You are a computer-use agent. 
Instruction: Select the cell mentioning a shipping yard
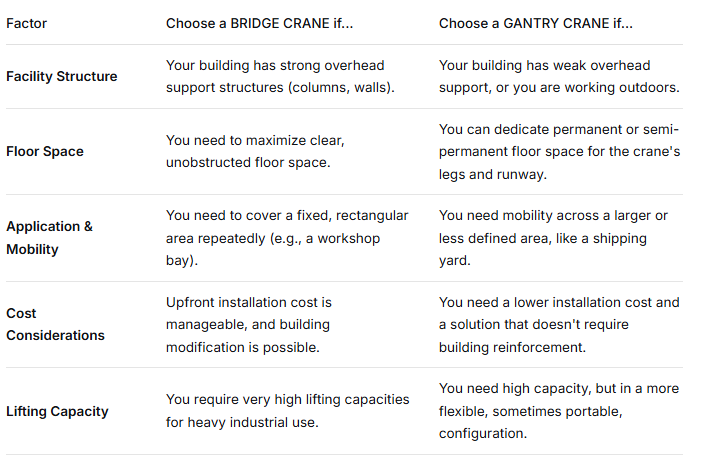coord(552,238)
